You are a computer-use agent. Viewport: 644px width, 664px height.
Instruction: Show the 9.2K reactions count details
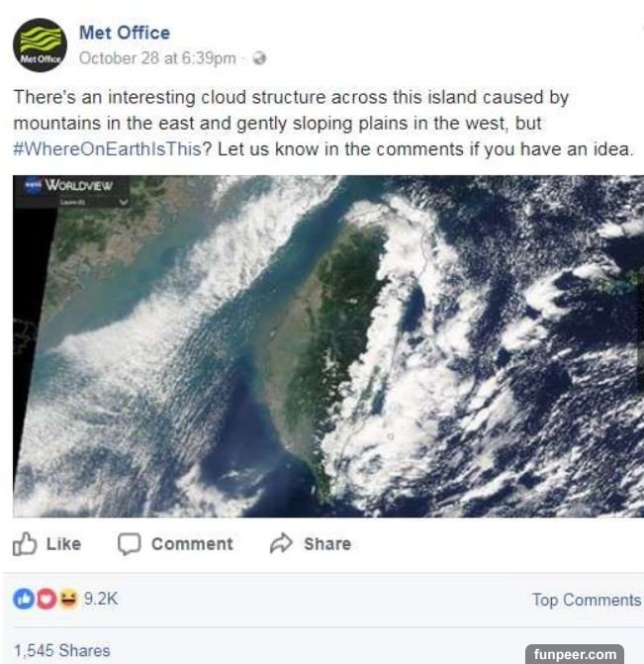[x=102, y=600]
